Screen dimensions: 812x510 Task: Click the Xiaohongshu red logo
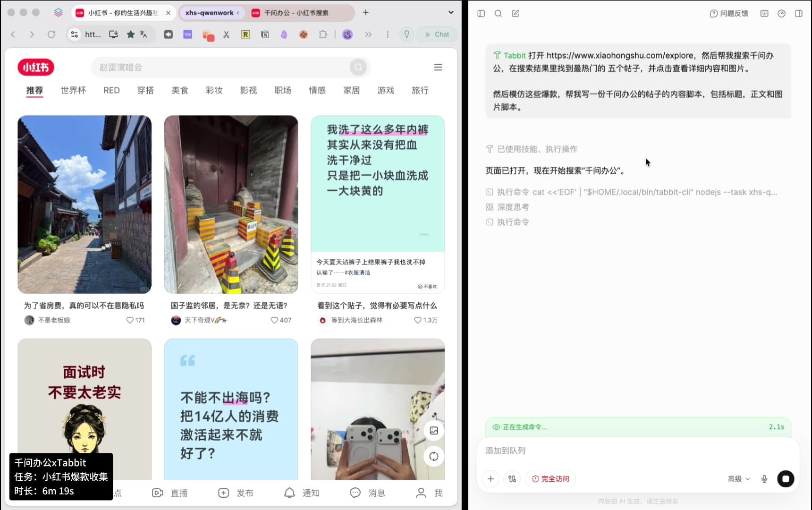coord(36,68)
